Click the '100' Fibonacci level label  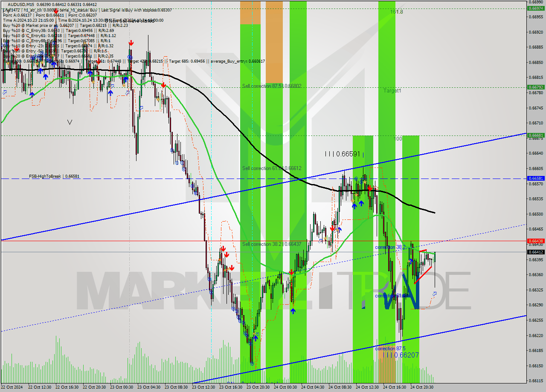398,139
